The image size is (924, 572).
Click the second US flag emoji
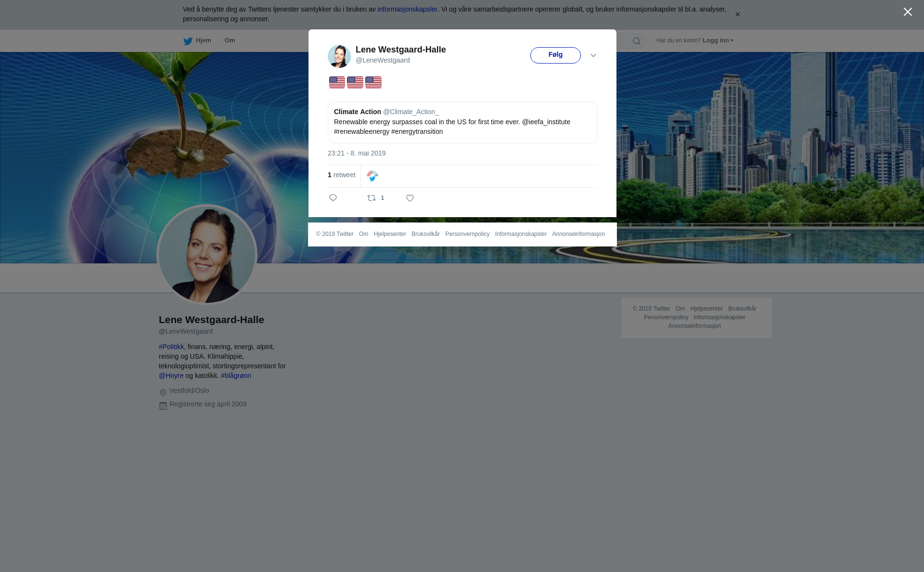355,82
